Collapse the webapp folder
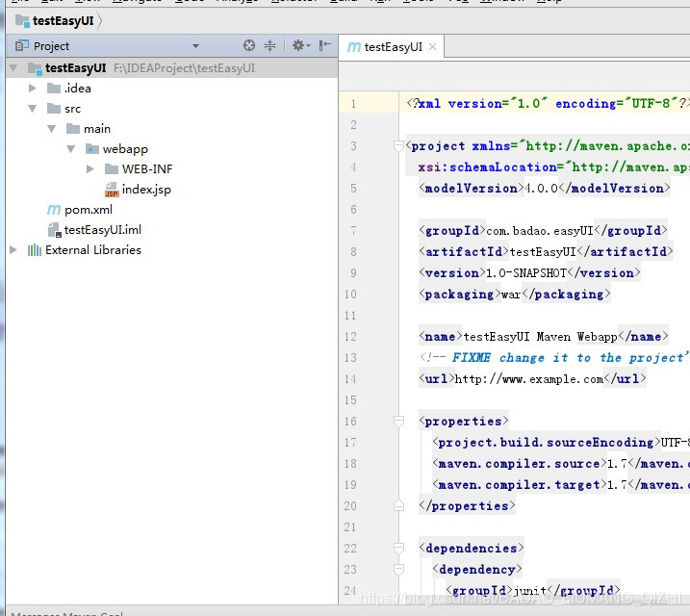The height and width of the screenshot is (616, 690). click(71, 149)
